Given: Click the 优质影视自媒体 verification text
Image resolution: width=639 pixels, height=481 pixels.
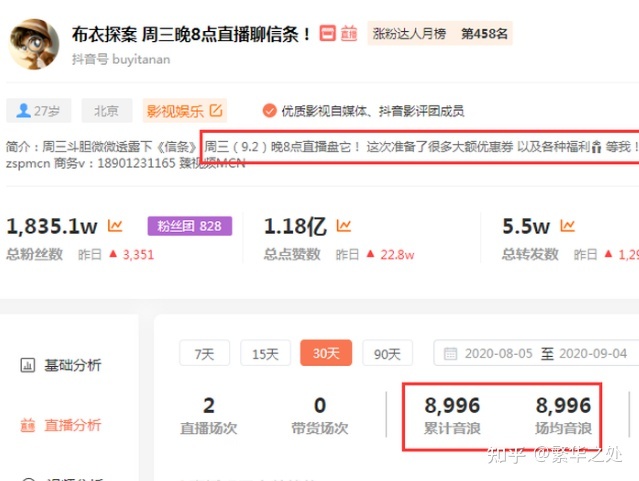Looking at the screenshot, I should coord(373,110).
